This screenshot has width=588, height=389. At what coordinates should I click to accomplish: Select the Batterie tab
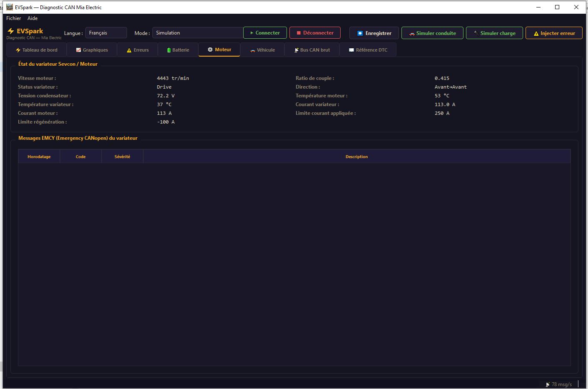click(x=178, y=50)
